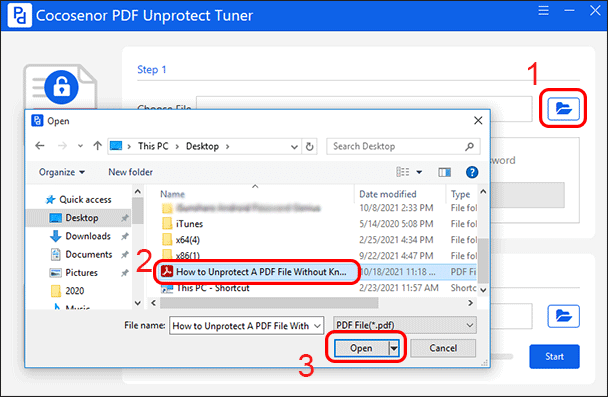Click the pin icon beside Downloads
The width and height of the screenshot is (608, 397).
[x=124, y=236]
